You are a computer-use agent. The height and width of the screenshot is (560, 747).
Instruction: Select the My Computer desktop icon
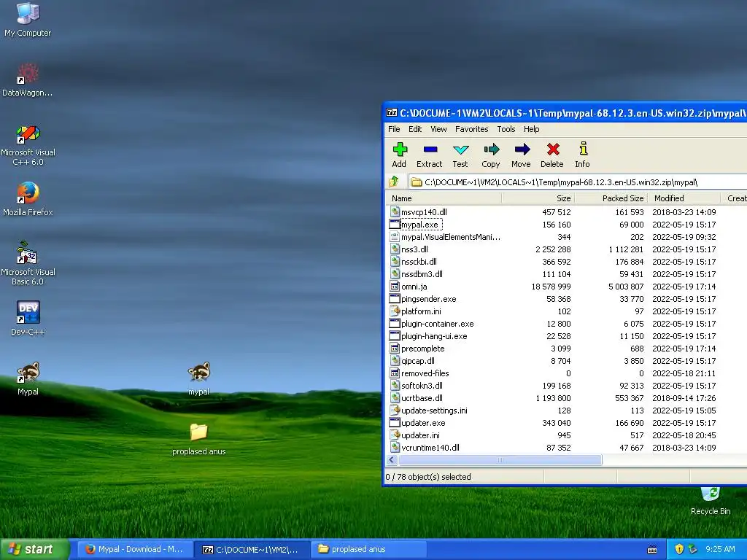(28, 20)
